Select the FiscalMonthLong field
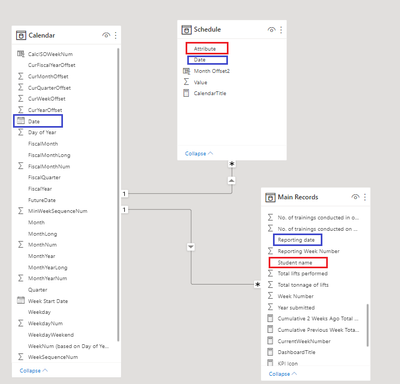 click(x=49, y=155)
